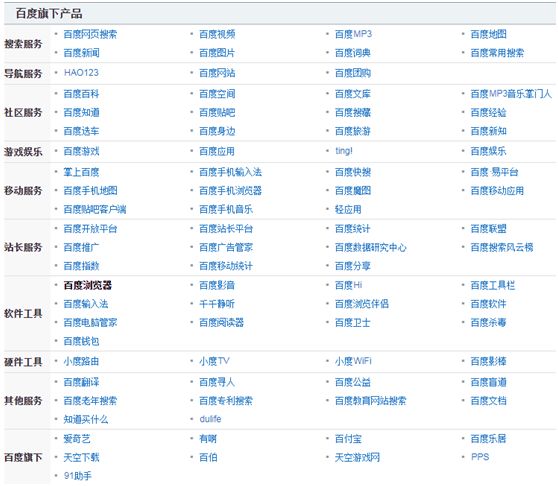Click the 千千静听 link
The image size is (558, 486).
click(217, 304)
